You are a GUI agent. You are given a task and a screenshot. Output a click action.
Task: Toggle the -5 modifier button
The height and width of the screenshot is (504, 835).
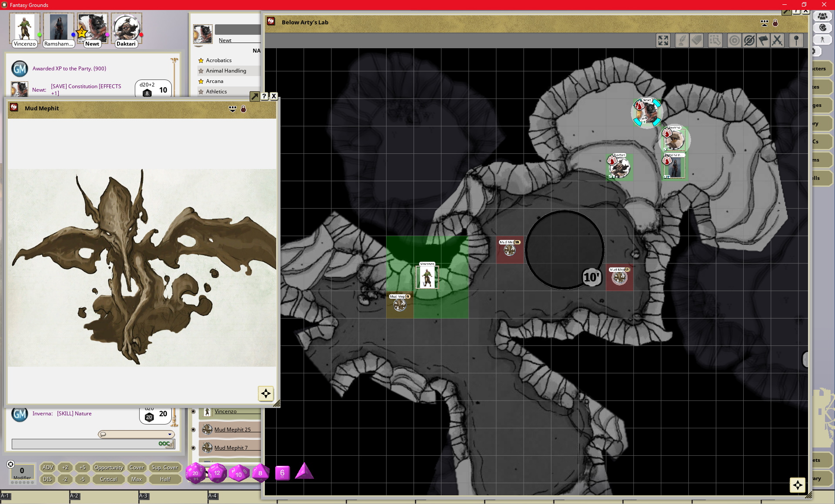(x=83, y=479)
